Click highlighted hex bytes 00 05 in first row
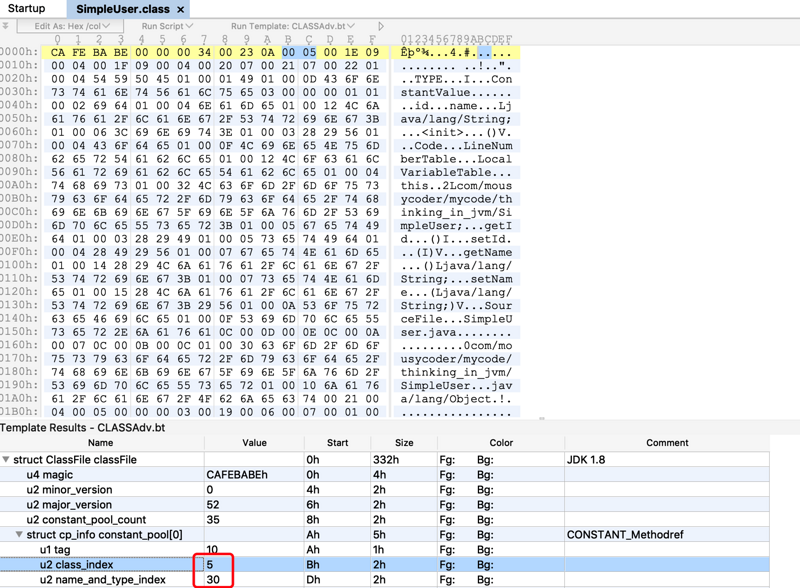The image size is (800, 588). pyautogui.click(x=299, y=53)
